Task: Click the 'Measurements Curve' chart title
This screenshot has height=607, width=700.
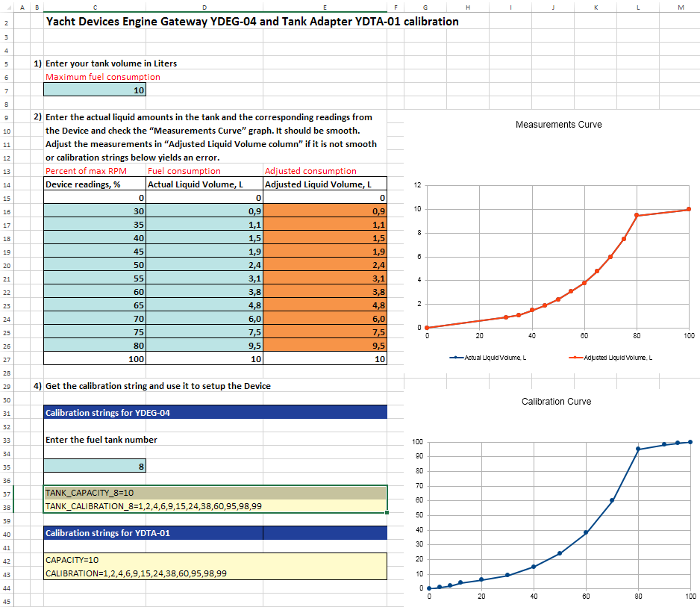Action: coord(558,125)
